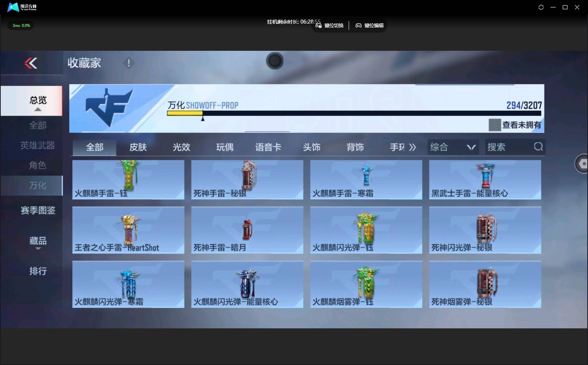Open 赛季图鉴 from the sidebar
This screenshot has width=588, height=365.
pyautogui.click(x=38, y=210)
